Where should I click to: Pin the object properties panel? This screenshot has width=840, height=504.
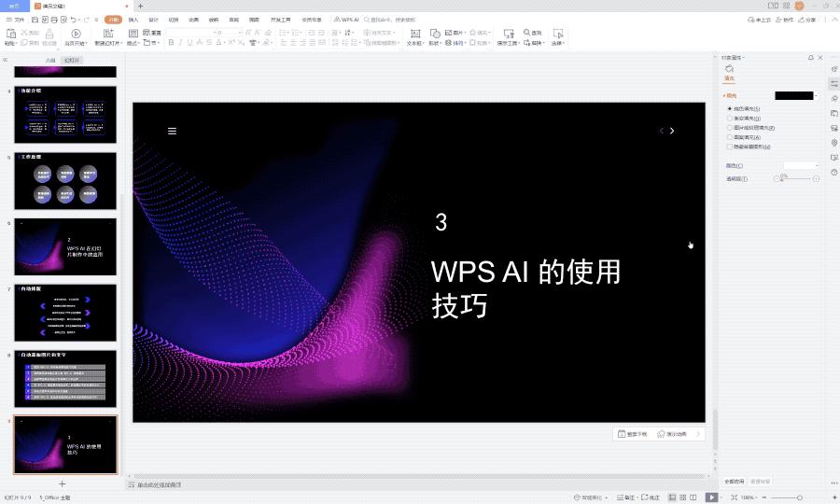point(810,58)
